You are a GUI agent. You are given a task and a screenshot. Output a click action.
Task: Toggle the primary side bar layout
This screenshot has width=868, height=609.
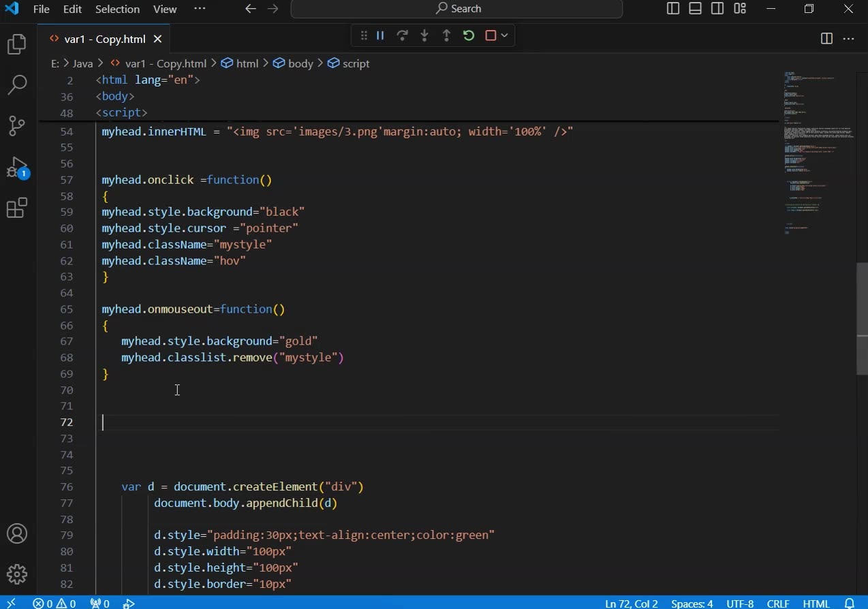[673, 9]
